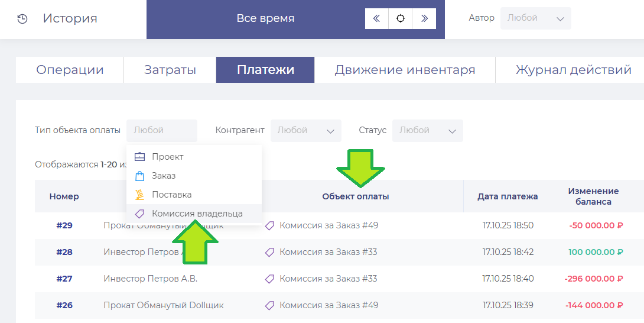
Task: Click the supply icon beside Поставка
Action: tap(139, 195)
